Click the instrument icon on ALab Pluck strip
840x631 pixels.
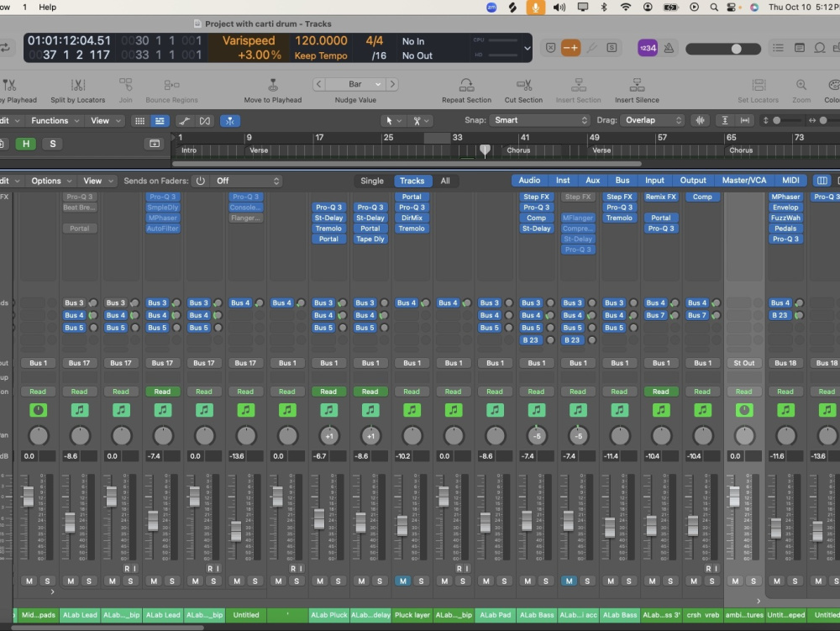329,410
